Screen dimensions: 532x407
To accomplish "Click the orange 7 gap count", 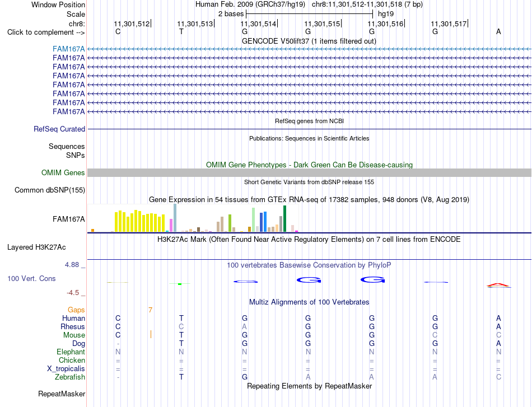I will click(150, 310).
